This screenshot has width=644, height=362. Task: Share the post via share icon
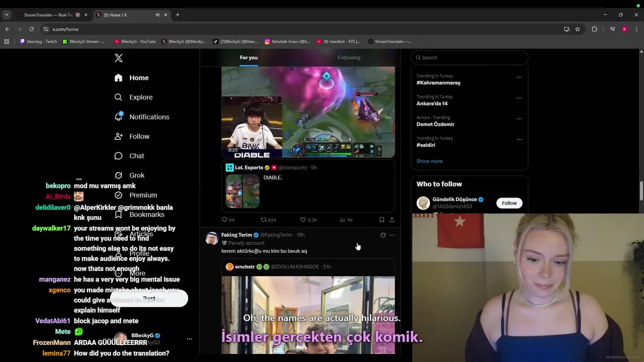coord(392,220)
